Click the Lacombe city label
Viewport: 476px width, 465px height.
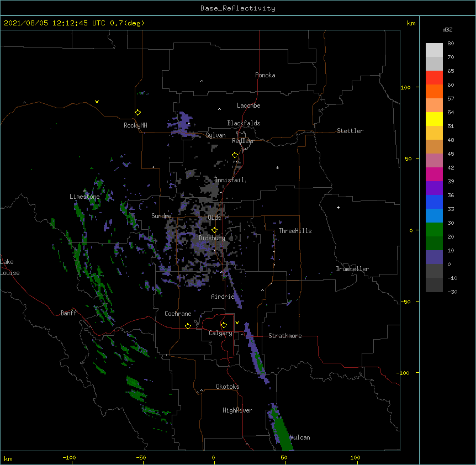click(248, 105)
